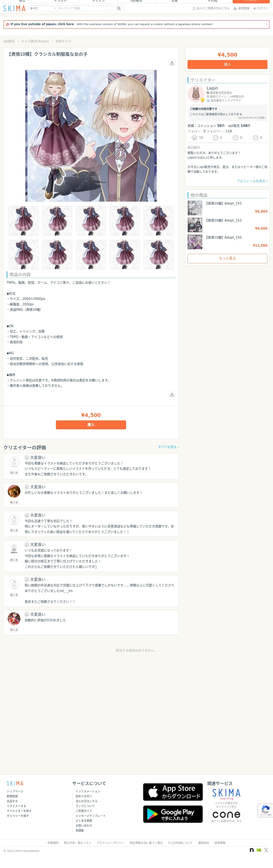
Task: Open the Google Play download badge
Action: 173,814
